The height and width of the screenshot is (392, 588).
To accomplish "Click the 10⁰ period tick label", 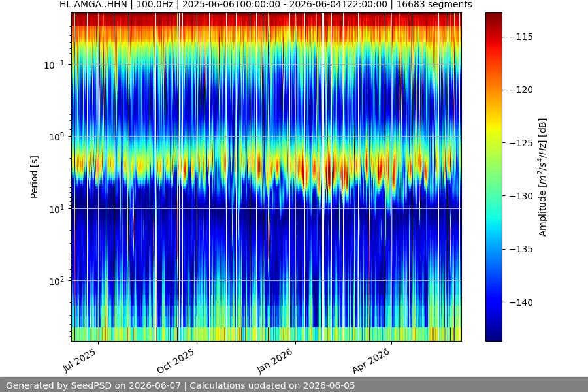I will click(56, 137).
